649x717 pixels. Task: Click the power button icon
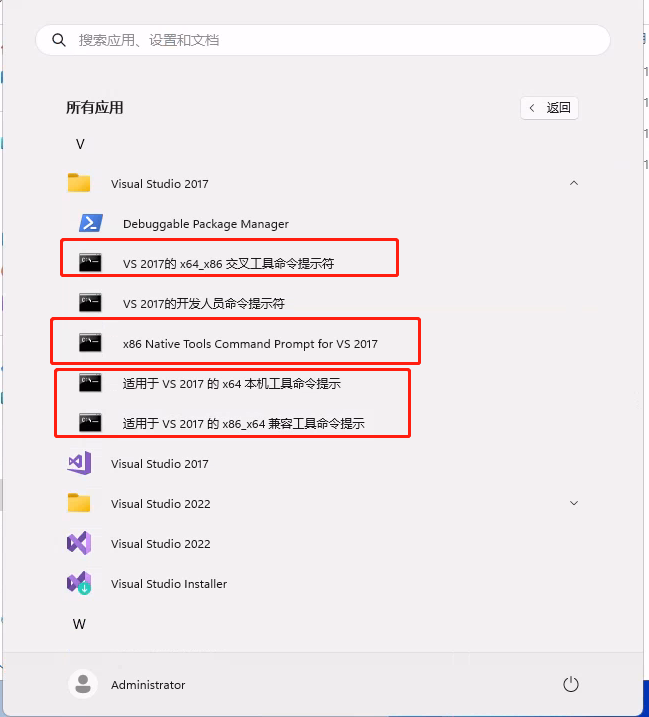[571, 685]
